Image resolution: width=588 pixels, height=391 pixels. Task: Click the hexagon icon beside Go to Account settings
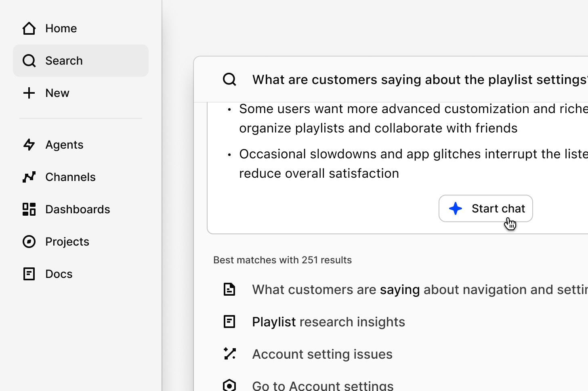click(229, 385)
